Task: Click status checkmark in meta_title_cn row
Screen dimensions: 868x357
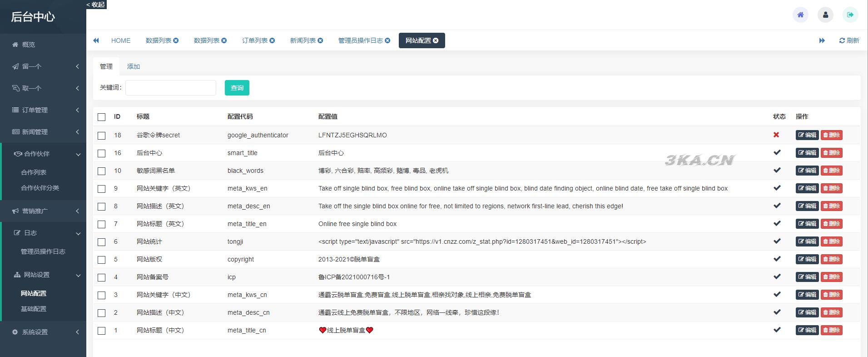Action: (x=777, y=330)
